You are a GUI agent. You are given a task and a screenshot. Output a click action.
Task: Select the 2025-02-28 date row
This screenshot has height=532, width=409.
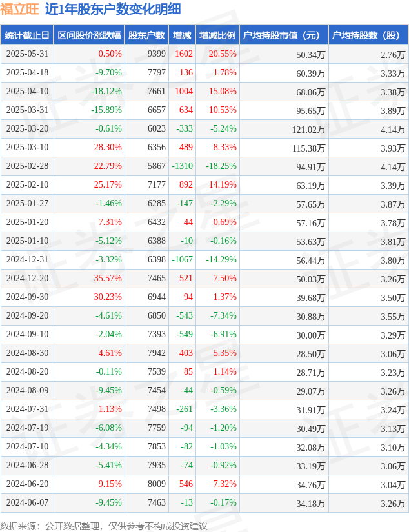(204, 166)
